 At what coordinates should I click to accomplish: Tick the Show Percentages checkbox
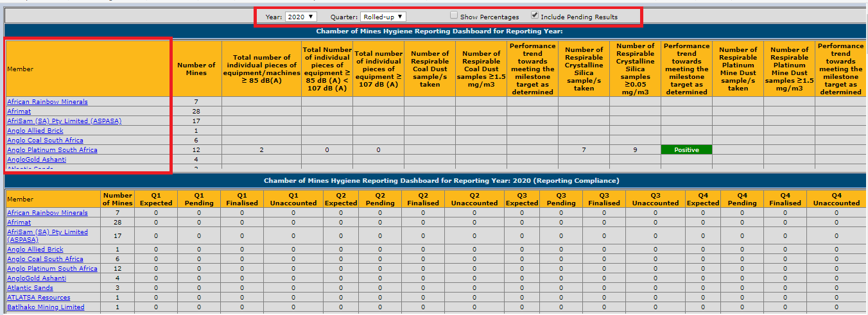pos(454,15)
